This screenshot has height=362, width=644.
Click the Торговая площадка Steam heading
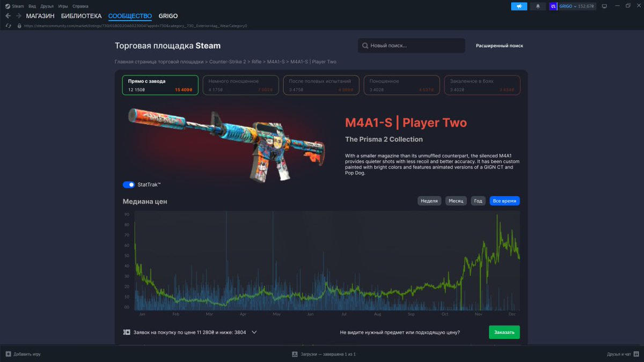[x=167, y=46]
